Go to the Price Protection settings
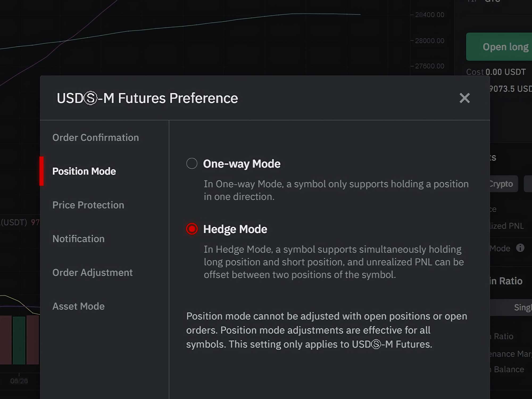This screenshot has height=399, width=532. pyautogui.click(x=88, y=205)
